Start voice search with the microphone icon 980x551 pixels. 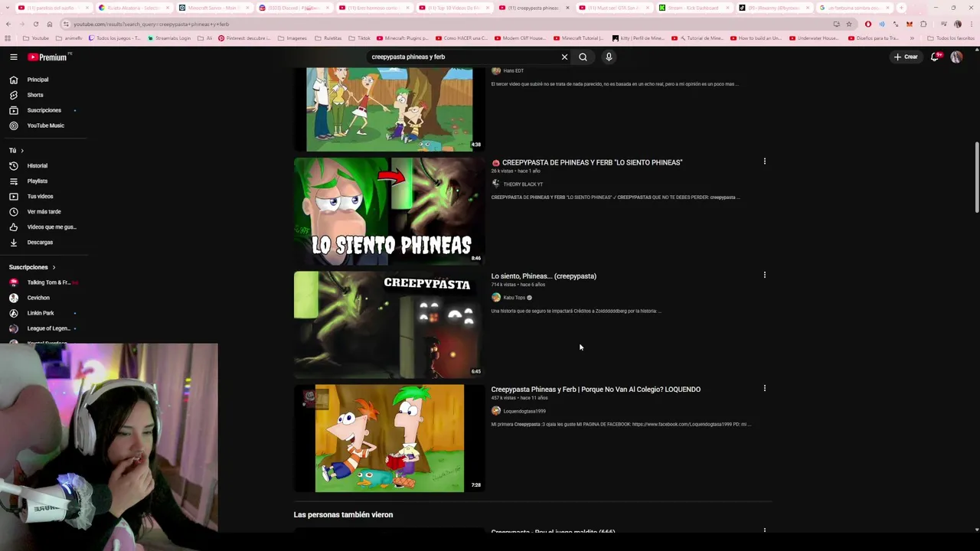(609, 57)
